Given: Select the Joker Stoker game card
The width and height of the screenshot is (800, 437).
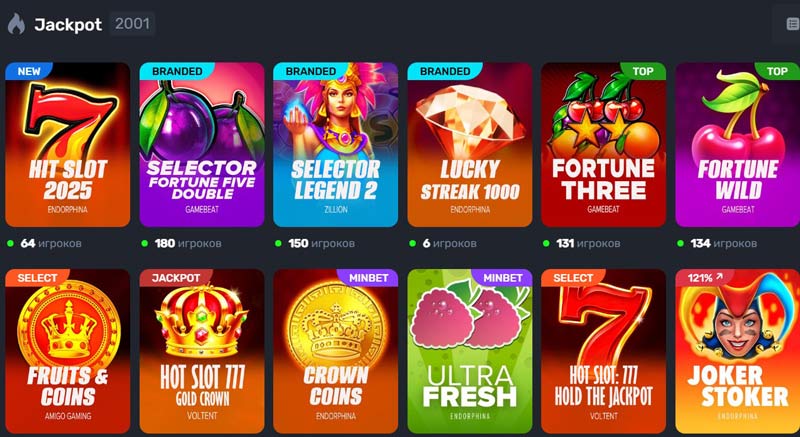Looking at the screenshot, I should (737, 351).
